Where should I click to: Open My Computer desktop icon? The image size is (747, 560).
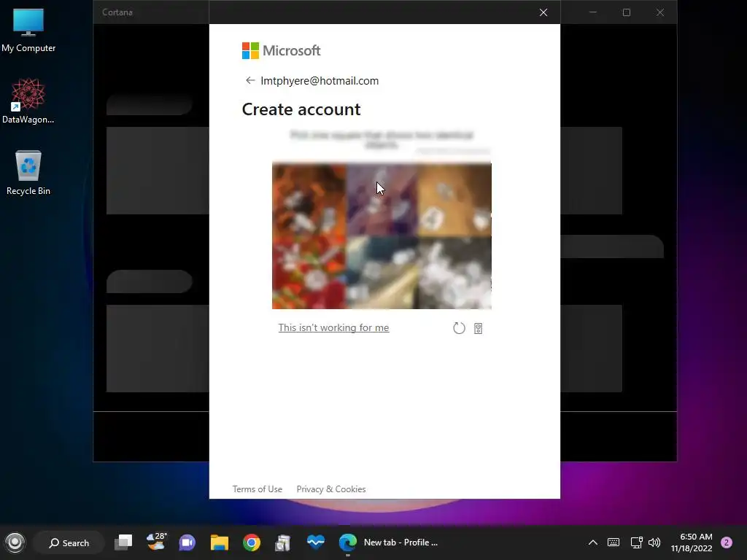[x=28, y=31]
